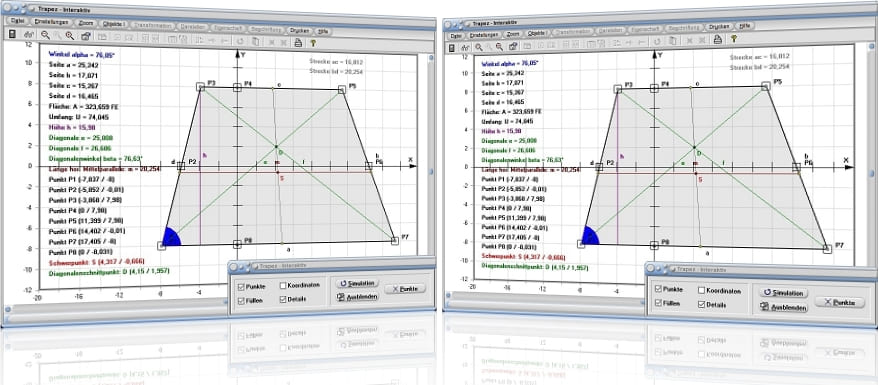Open the Hilfe menu in right window
Screen dimensions: 878x385
(745, 25)
